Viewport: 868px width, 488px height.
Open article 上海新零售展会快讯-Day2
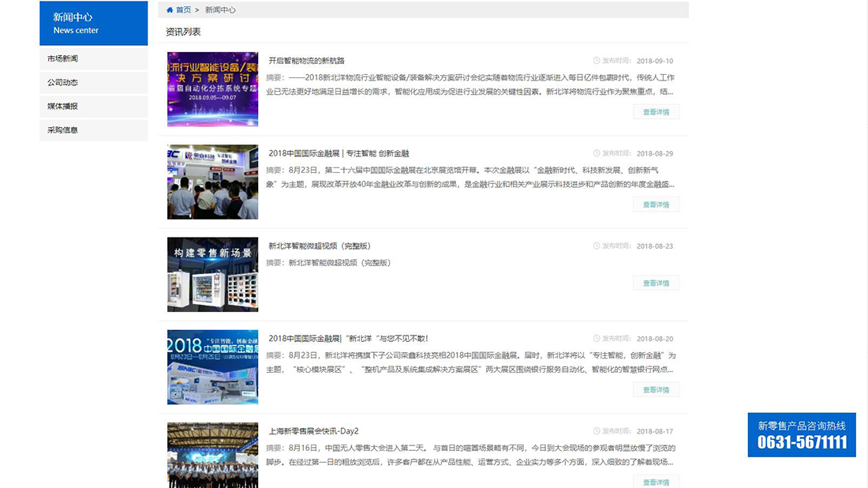(313, 431)
